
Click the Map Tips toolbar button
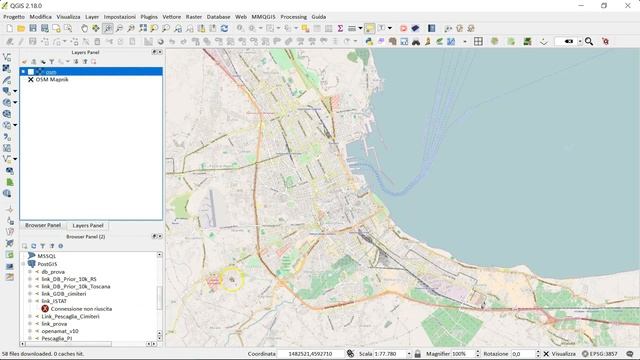[369, 28]
